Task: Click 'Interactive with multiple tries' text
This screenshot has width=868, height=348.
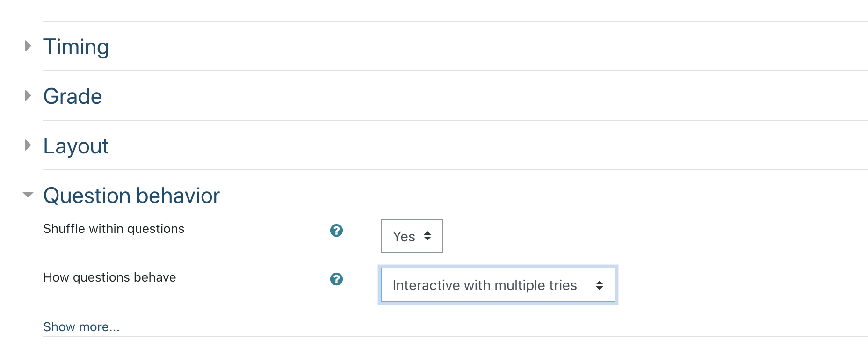Action: [485, 285]
